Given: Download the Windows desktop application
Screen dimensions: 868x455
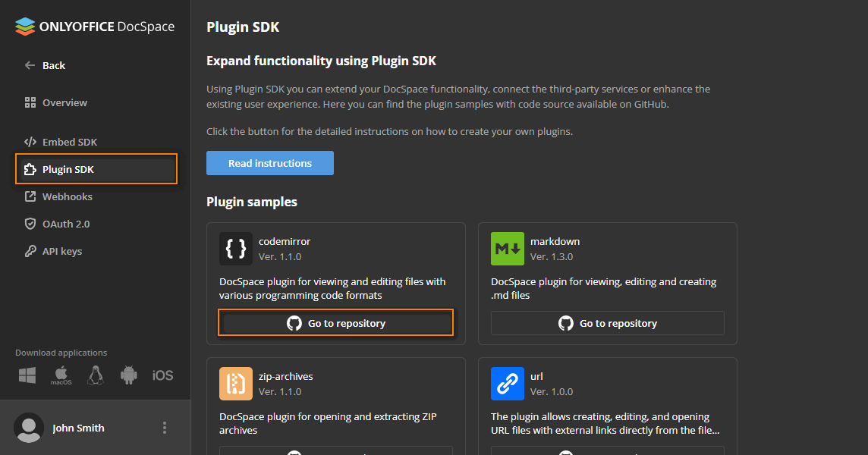Looking at the screenshot, I should pos(27,375).
